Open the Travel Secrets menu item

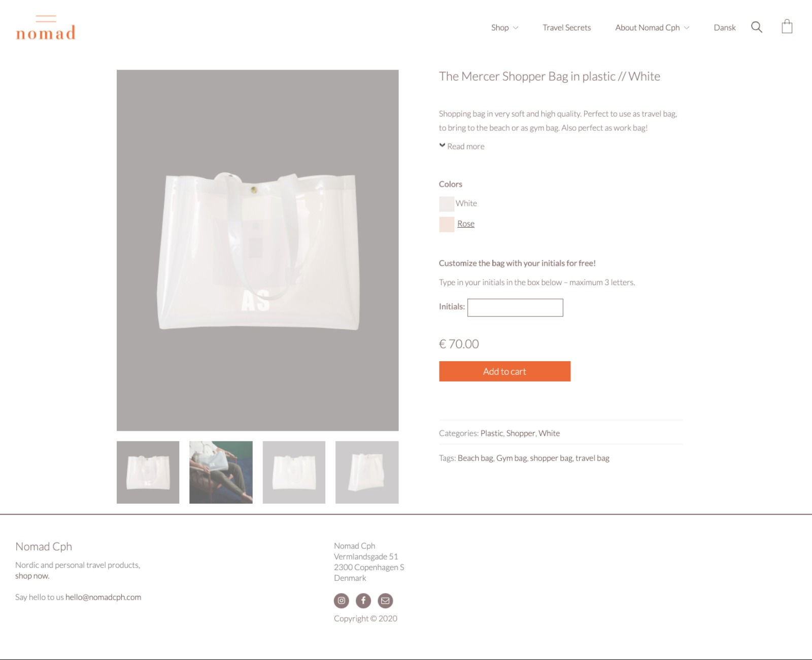[566, 27]
